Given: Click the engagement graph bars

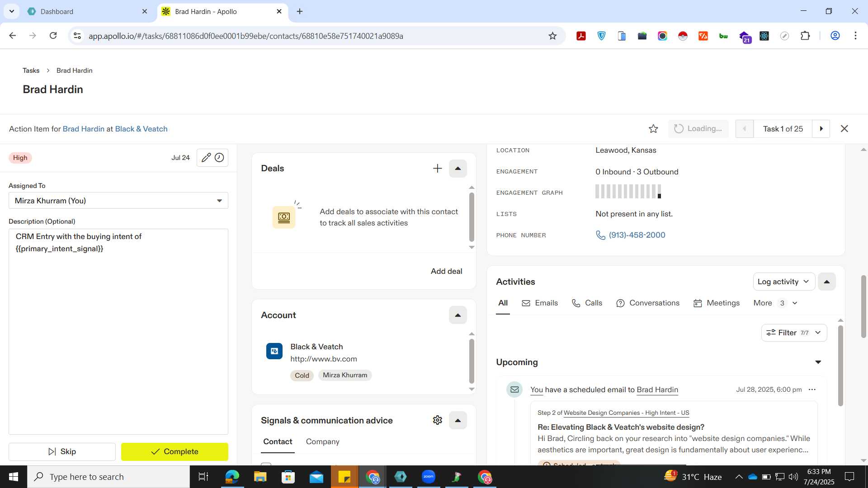Looking at the screenshot, I should click(628, 192).
